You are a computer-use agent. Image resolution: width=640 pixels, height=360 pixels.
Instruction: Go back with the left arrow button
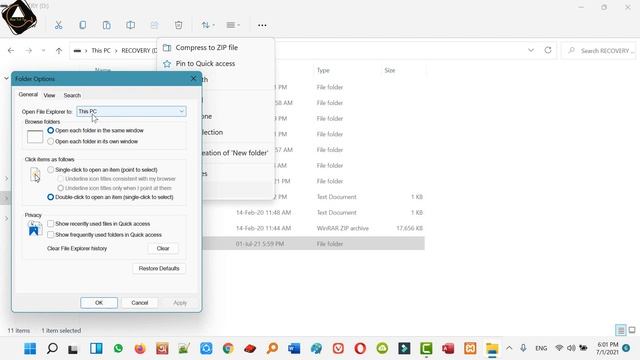coord(11,51)
